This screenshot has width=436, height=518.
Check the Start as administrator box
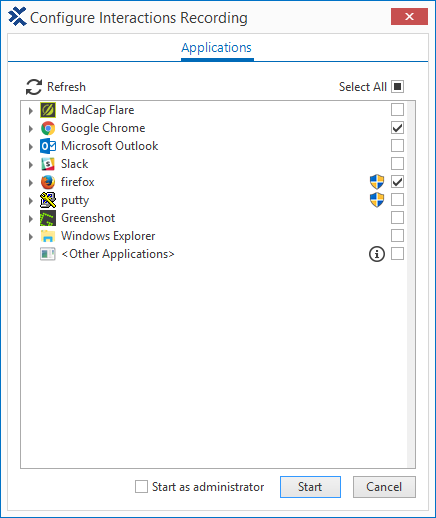pyautogui.click(x=141, y=487)
